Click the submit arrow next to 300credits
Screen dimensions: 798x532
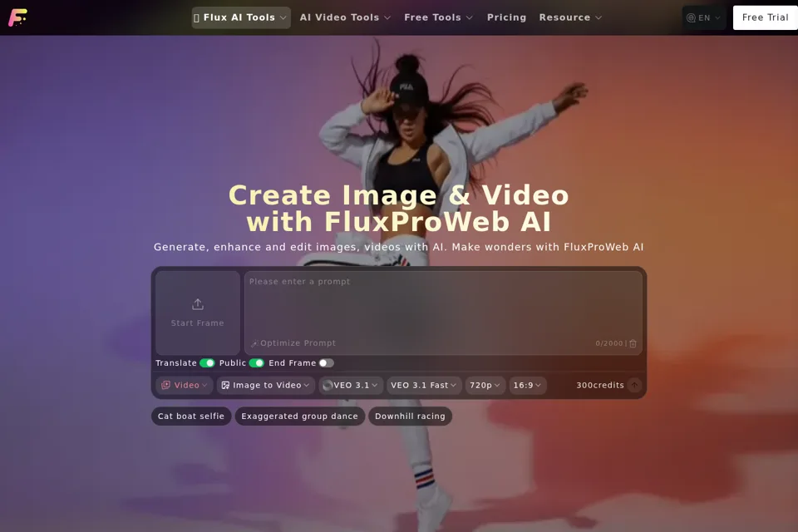click(x=634, y=385)
